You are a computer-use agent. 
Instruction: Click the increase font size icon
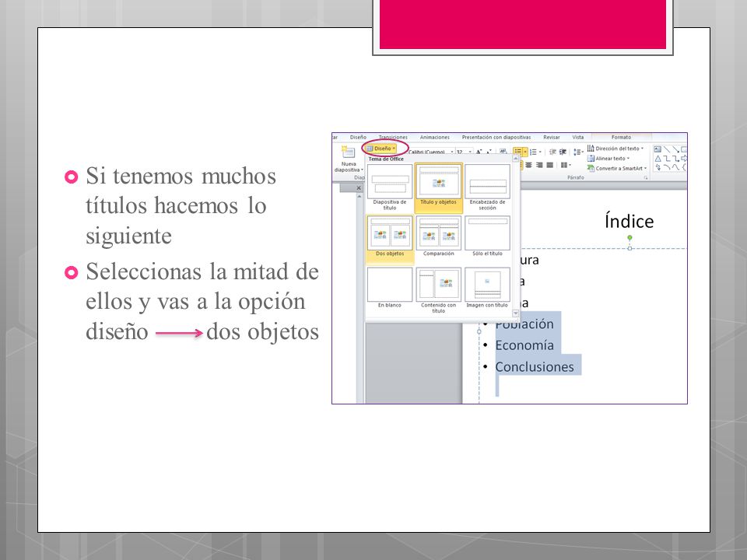point(479,152)
